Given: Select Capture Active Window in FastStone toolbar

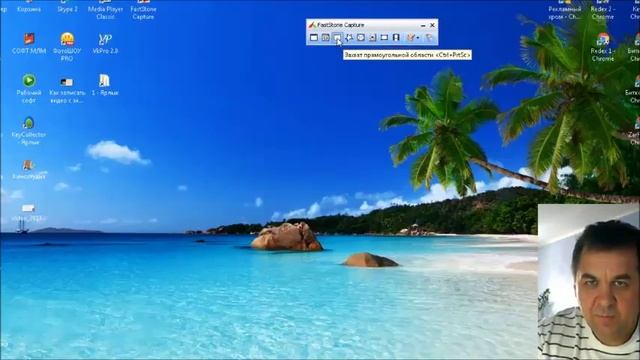Looking at the screenshot, I should point(313,38).
